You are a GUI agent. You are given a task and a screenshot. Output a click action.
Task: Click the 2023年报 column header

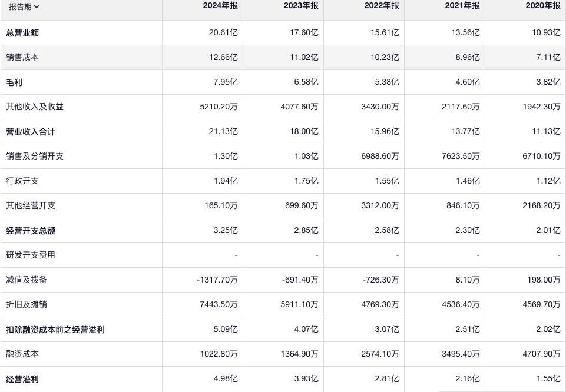click(x=300, y=6)
